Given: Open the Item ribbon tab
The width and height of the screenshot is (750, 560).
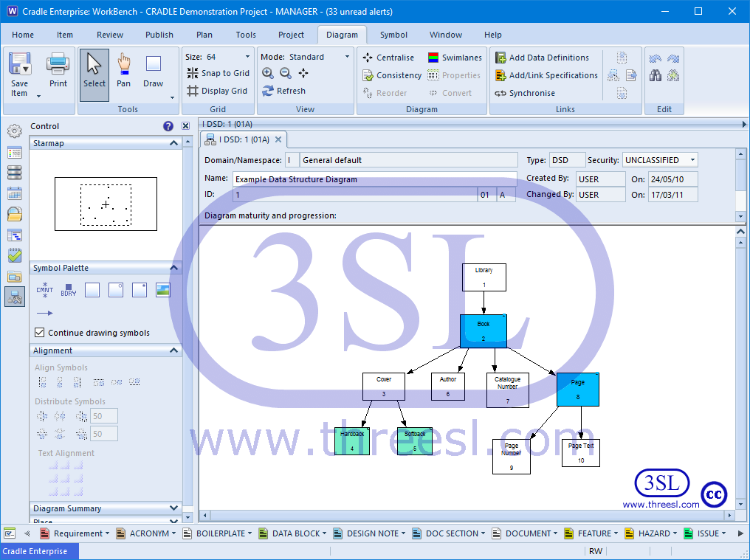Looking at the screenshot, I should click(x=64, y=35).
